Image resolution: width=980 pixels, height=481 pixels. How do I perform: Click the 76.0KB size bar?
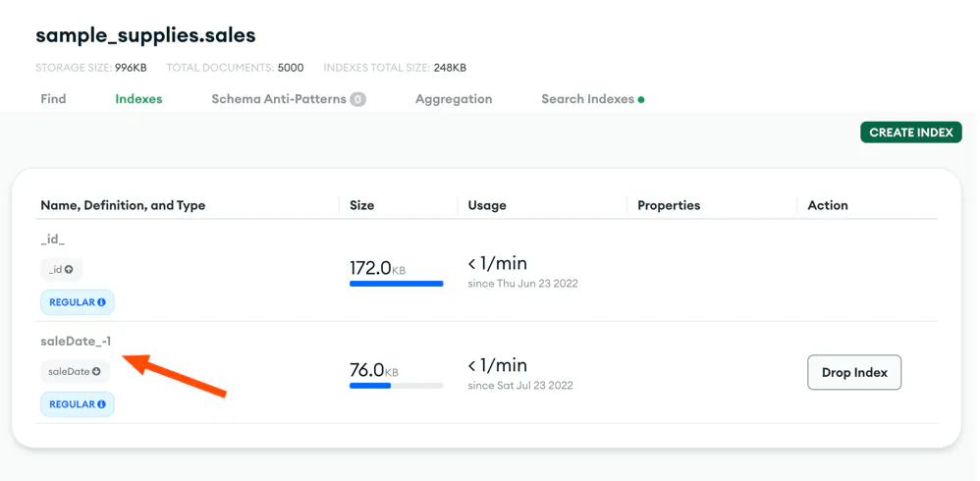click(397, 386)
